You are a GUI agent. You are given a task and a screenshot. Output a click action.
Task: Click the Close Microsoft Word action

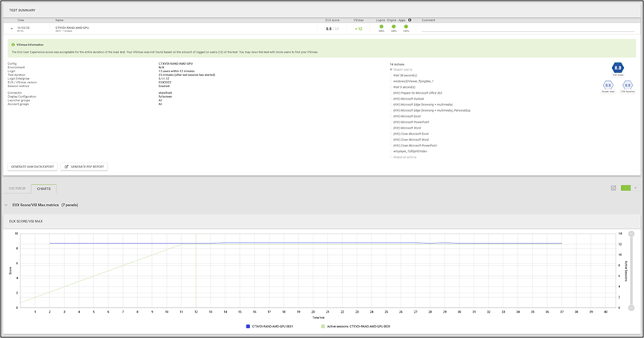tap(411, 140)
